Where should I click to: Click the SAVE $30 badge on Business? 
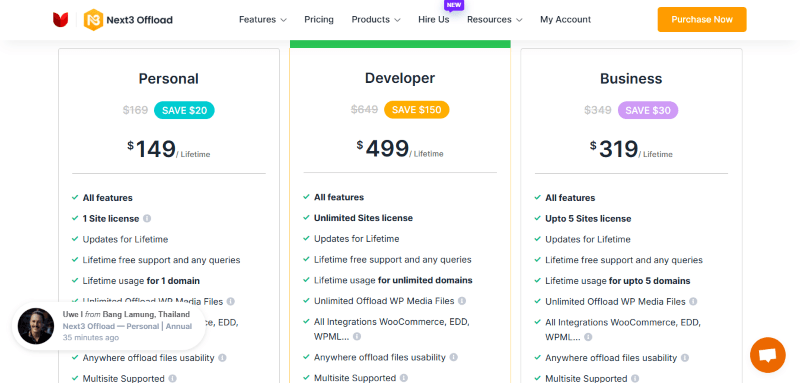647,110
